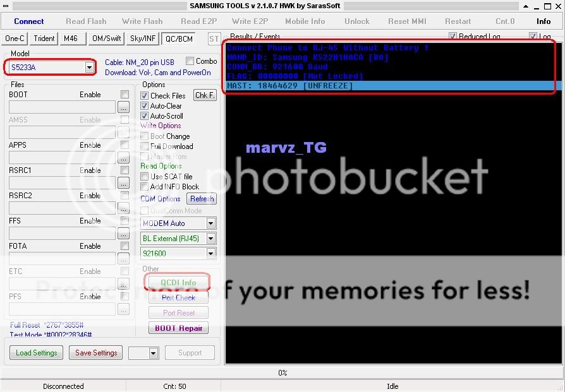Click the Chk F. button
This screenshot has height=392, width=565.
pos(205,95)
